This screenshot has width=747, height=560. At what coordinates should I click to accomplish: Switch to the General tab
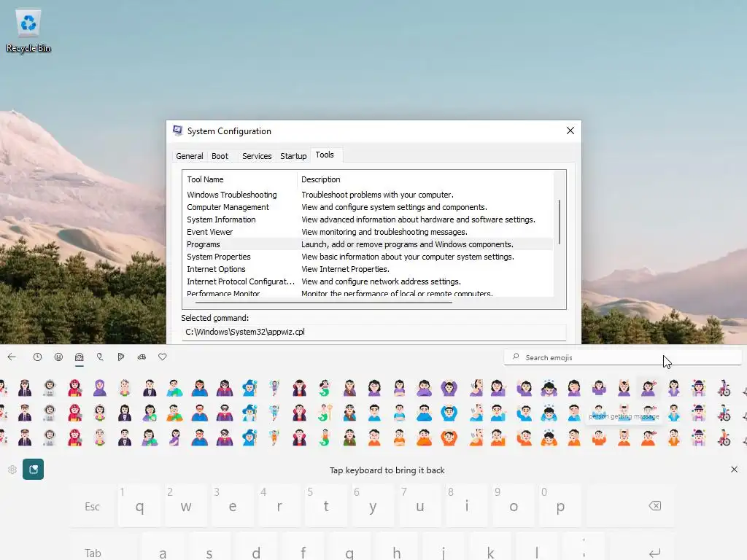[189, 156]
